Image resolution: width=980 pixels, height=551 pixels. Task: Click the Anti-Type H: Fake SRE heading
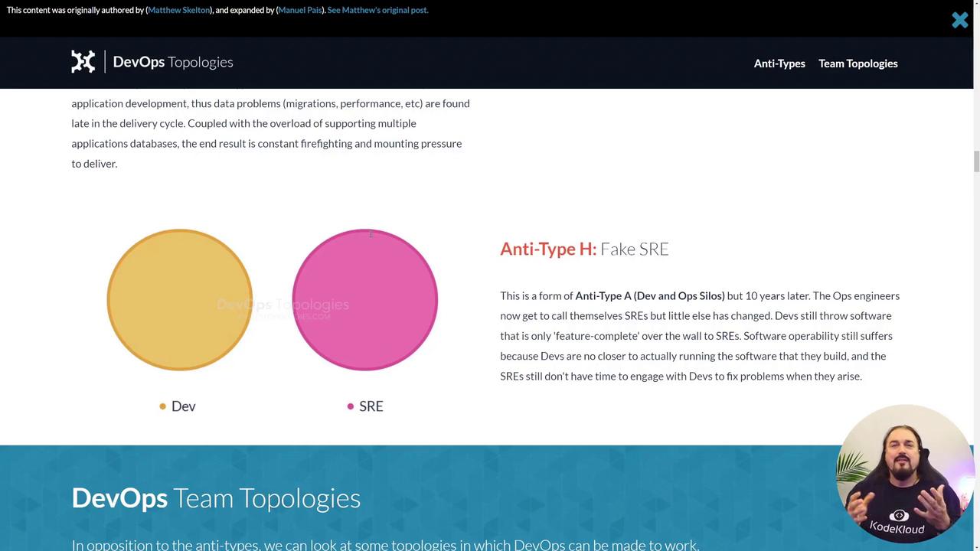click(584, 249)
